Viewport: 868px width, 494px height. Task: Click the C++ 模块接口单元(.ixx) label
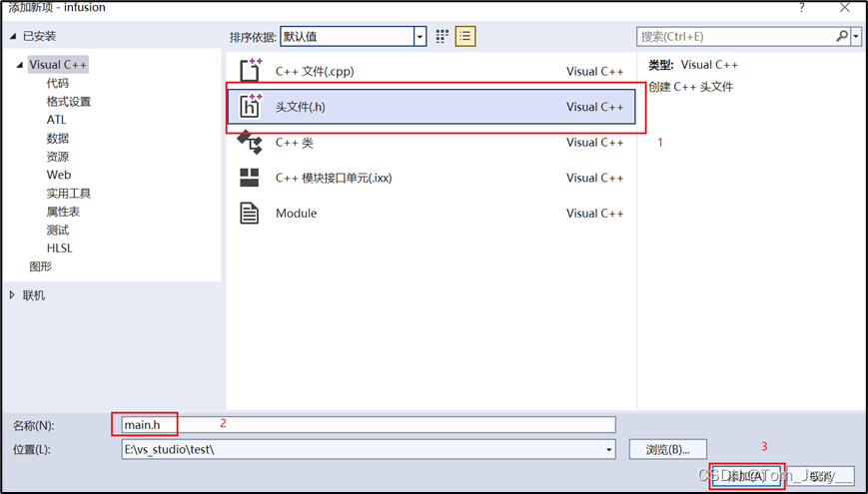[334, 178]
